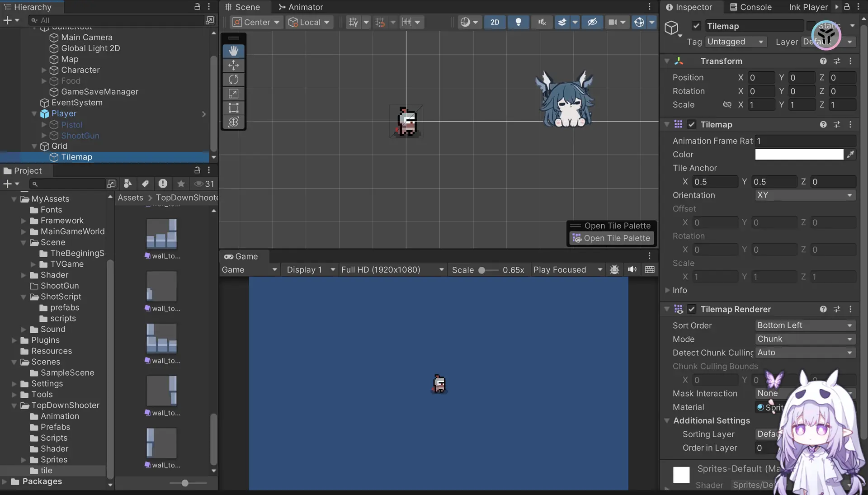
Task: Toggle scene lighting bulb icon
Action: pos(519,22)
